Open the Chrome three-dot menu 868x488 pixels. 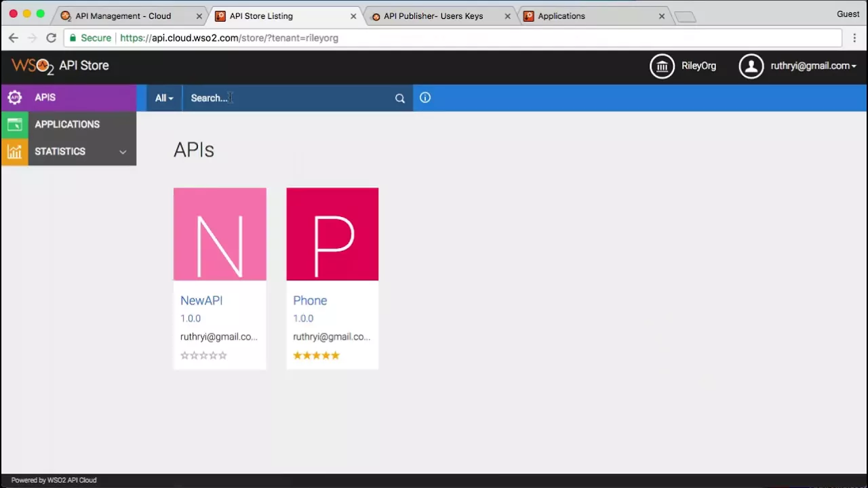coord(854,38)
